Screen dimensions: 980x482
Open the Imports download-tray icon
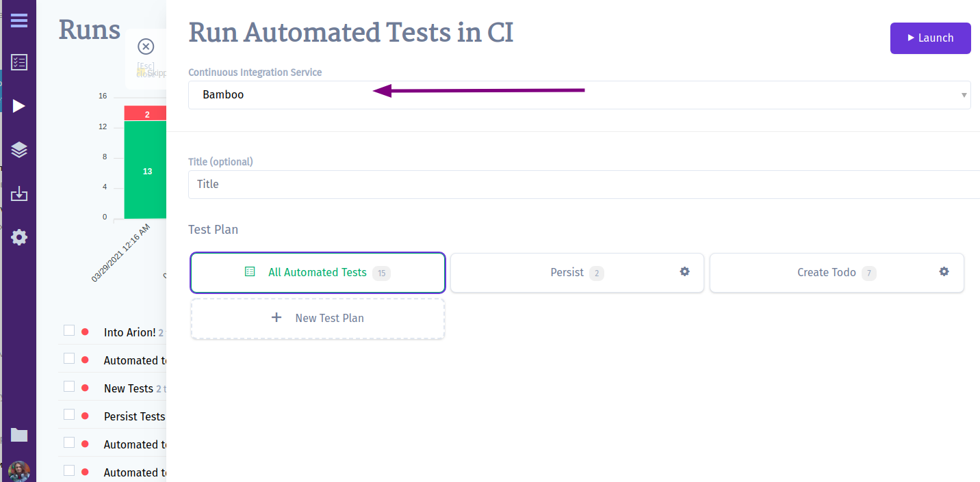[19, 194]
